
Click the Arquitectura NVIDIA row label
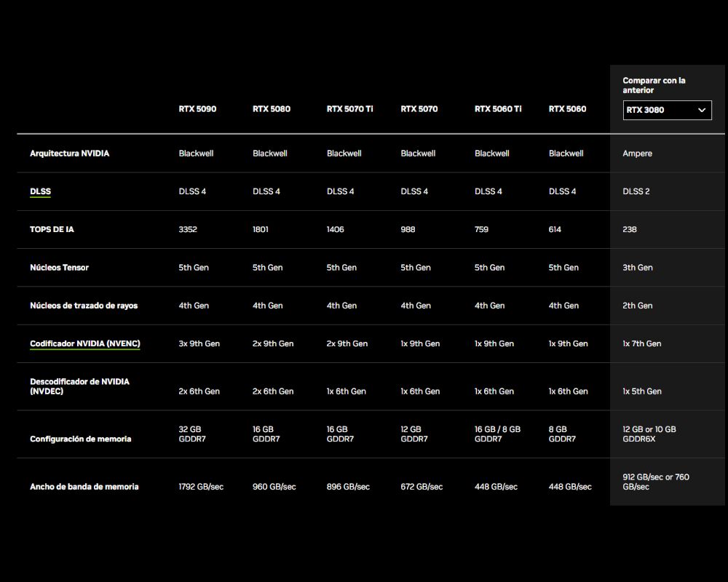(69, 154)
